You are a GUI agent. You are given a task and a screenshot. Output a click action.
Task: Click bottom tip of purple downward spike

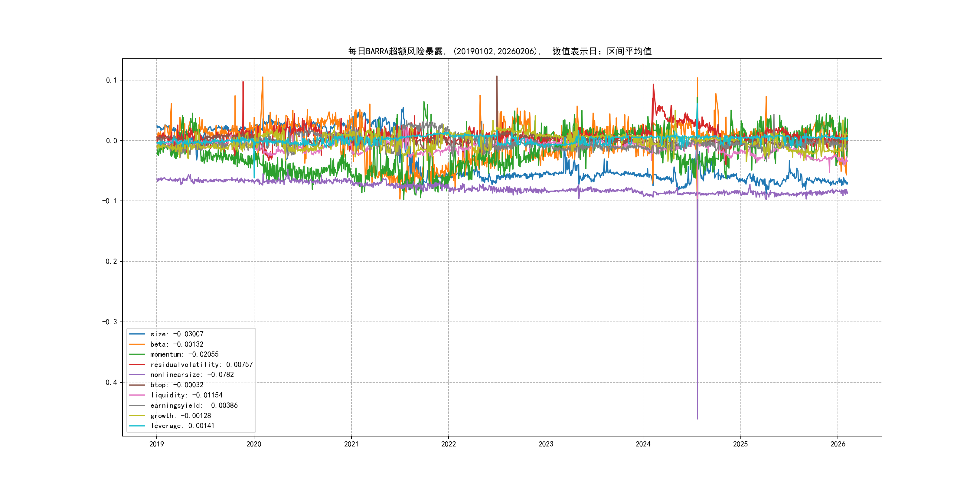697,419
